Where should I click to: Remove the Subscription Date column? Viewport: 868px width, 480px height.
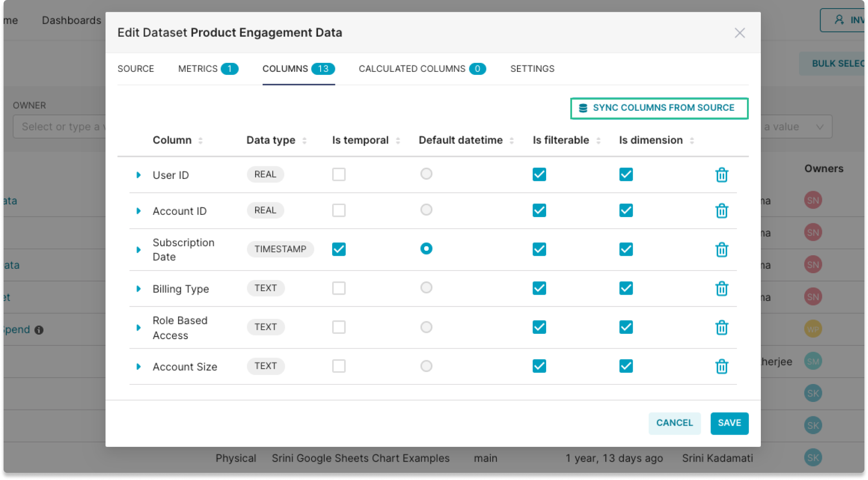pos(721,249)
